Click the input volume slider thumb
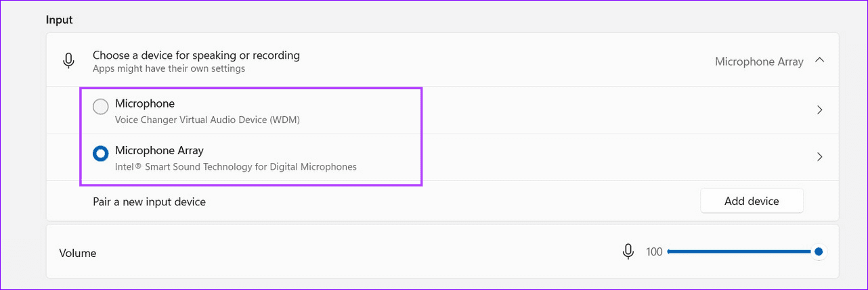 point(818,252)
